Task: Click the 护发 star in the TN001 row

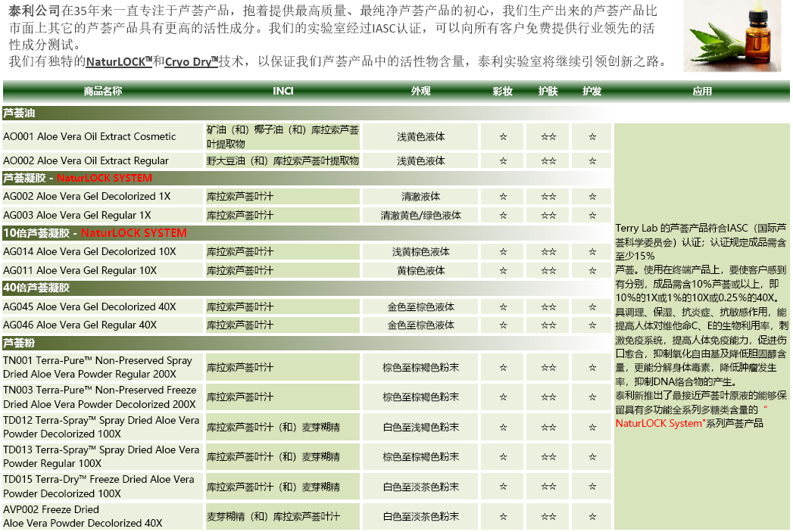Action: pyautogui.click(x=592, y=368)
